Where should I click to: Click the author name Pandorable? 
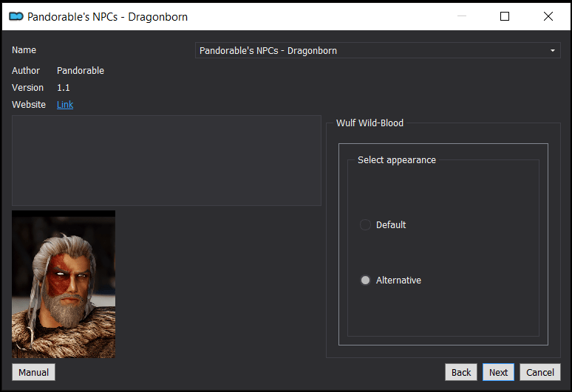pos(81,71)
